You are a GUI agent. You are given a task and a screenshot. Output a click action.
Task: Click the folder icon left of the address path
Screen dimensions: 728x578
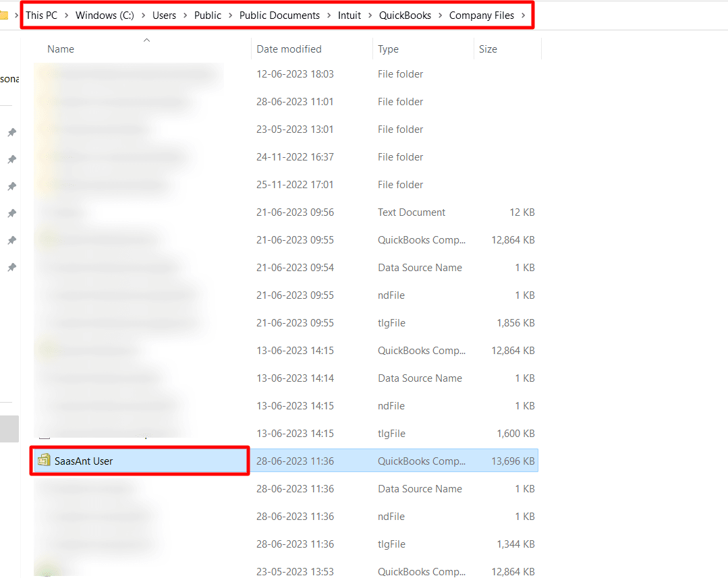pyautogui.click(x=3, y=16)
